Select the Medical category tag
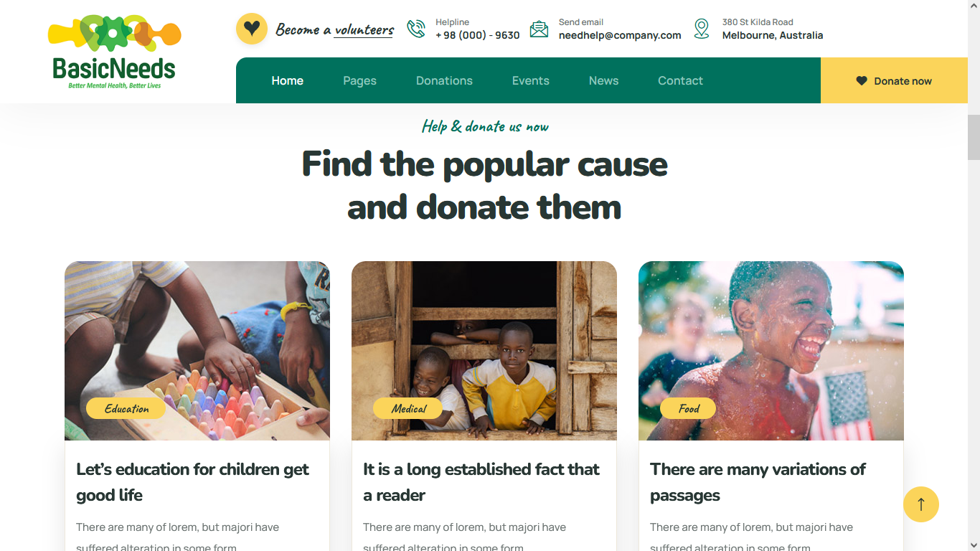The width and height of the screenshot is (980, 551). [408, 408]
